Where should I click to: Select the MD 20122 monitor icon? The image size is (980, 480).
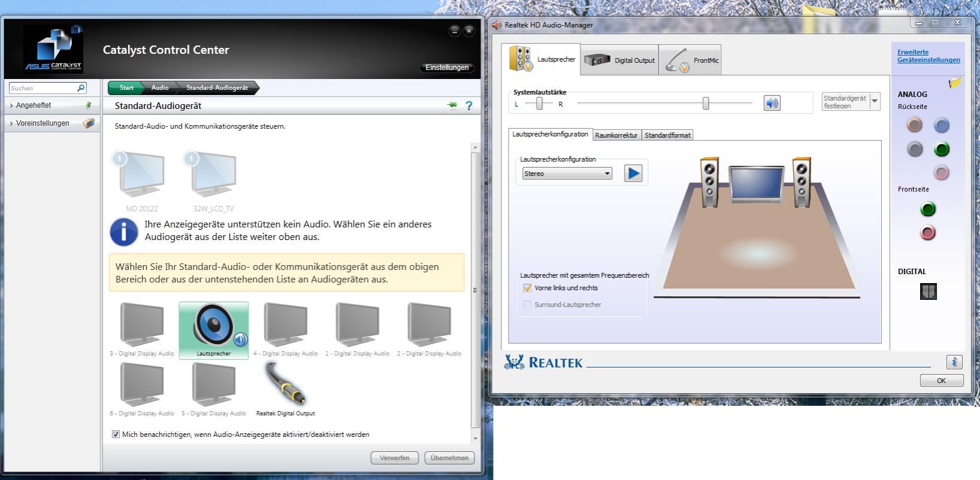139,174
